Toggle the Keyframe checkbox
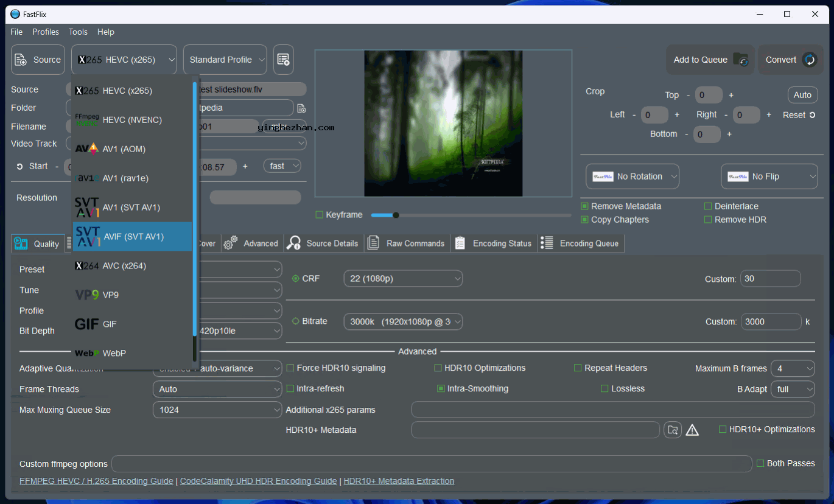 tap(319, 215)
